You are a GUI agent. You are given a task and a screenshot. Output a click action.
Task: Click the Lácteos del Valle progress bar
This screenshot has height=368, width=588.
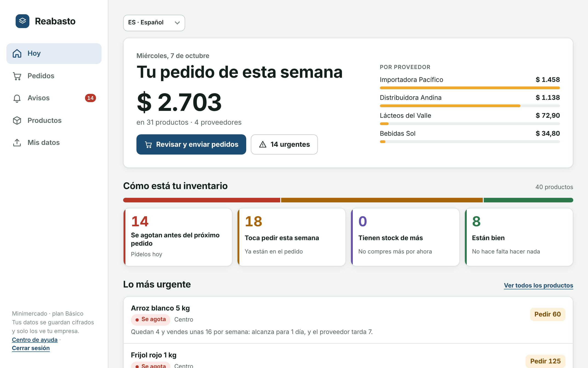(470, 124)
